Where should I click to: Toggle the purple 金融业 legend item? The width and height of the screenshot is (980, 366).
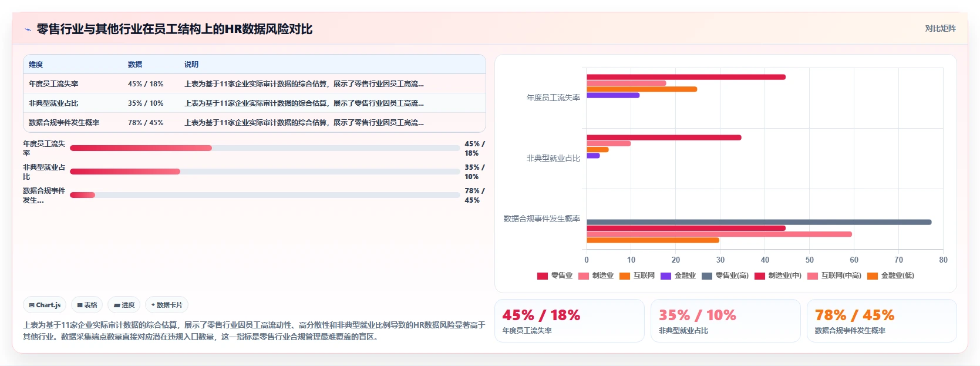pos(678,276)
